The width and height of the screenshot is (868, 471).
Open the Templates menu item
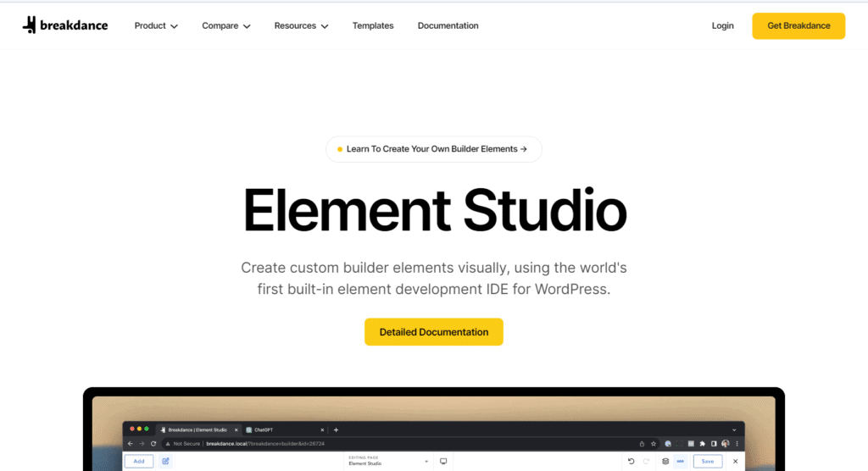tap(373, 25)
